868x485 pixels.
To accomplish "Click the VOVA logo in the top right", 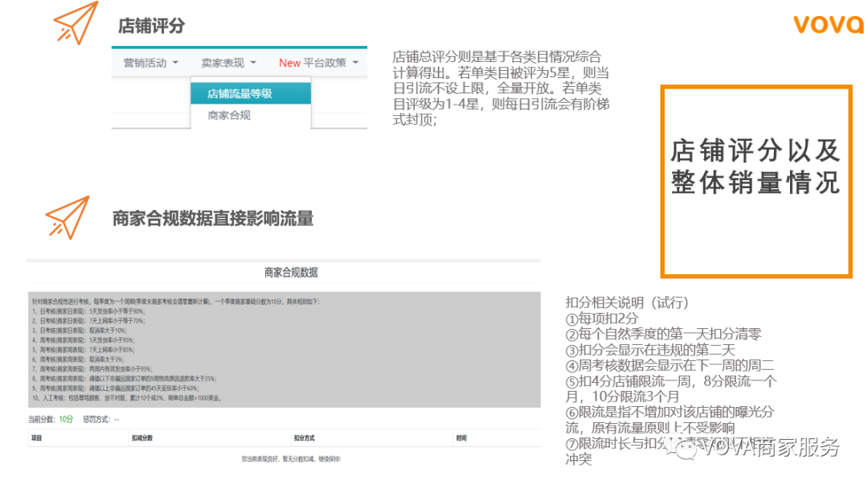I will [827, 24].
